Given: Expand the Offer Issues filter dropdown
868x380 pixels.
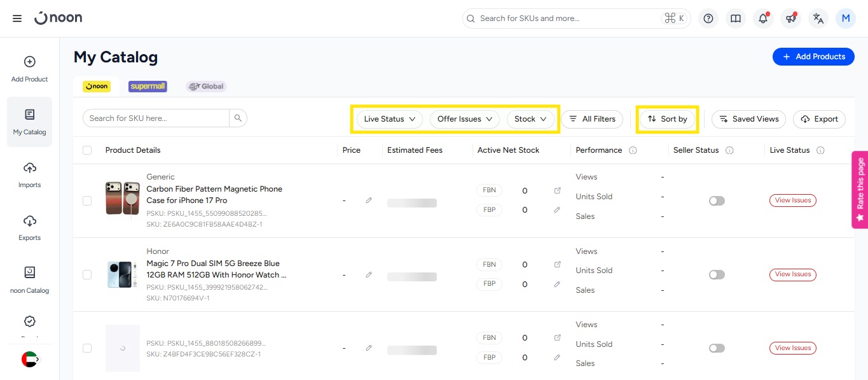Looking at the screenshot, I should pos(465,119).
